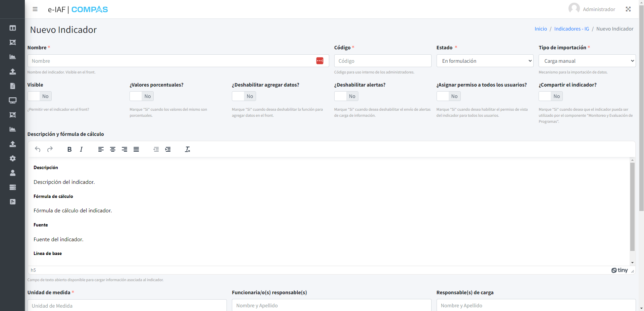
Task: Click the red icon inside Nombre field
Action: pos(319,61)
